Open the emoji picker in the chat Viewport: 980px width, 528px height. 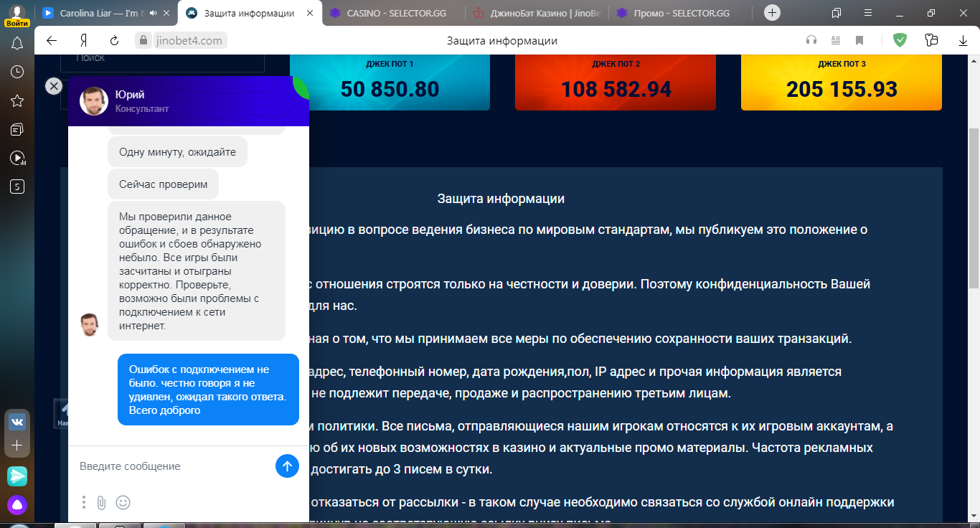coord(122,503)
